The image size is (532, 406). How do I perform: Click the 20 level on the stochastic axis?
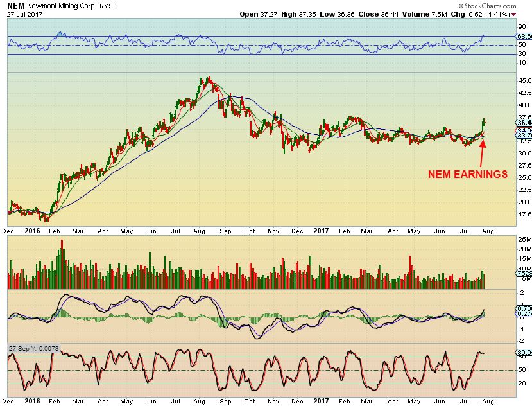522,384
